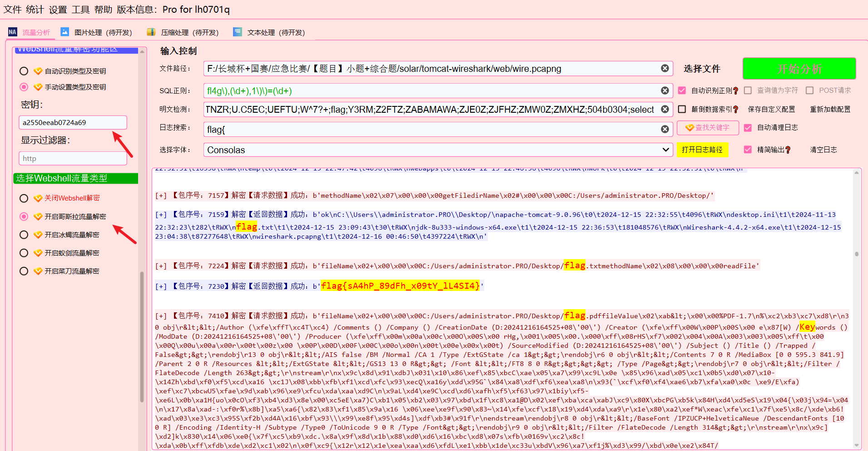The width and height of the screenshot is (868, 451).
Task: Click the 文本处理 tab document icon
Action: (238, 32)
